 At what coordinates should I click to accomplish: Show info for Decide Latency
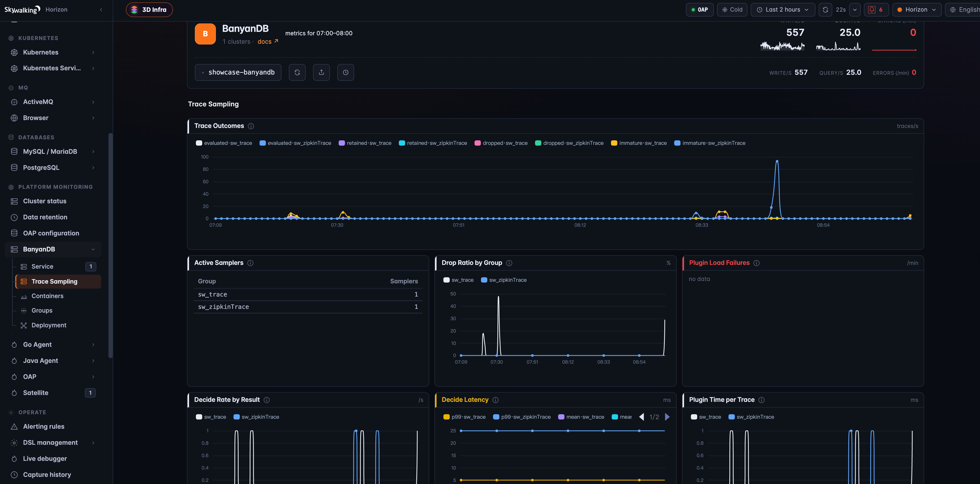click(x=496, y=400)
